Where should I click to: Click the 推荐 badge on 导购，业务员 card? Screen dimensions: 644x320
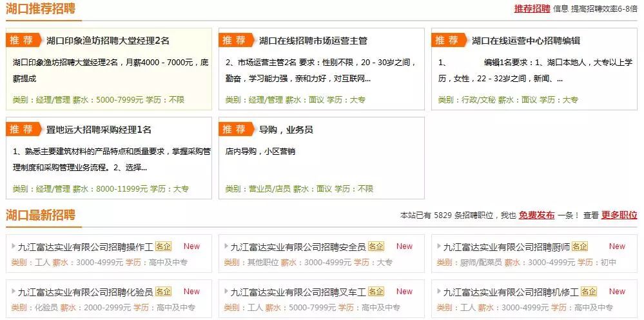[237, 129]
